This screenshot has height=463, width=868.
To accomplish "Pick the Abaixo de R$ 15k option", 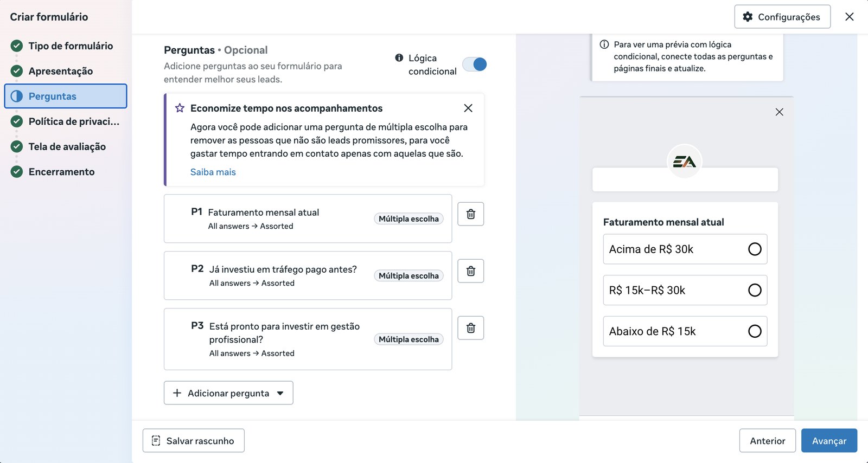I will [685, 331].
